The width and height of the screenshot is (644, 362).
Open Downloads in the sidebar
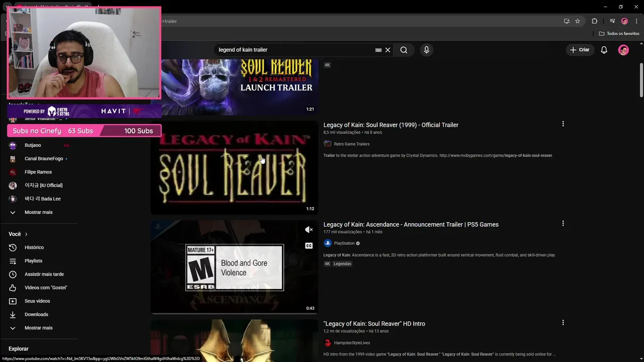tap(36, 315)
